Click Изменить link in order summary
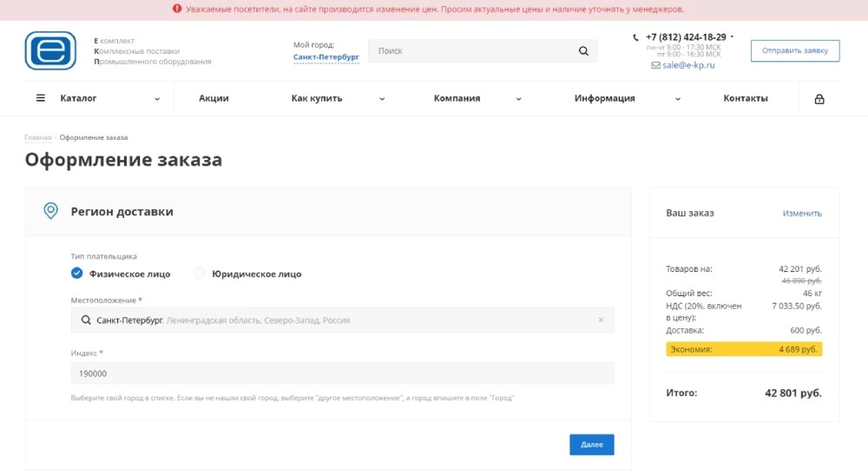The height and width of the screenshot is (476, 868). click(x=802, y=214)
